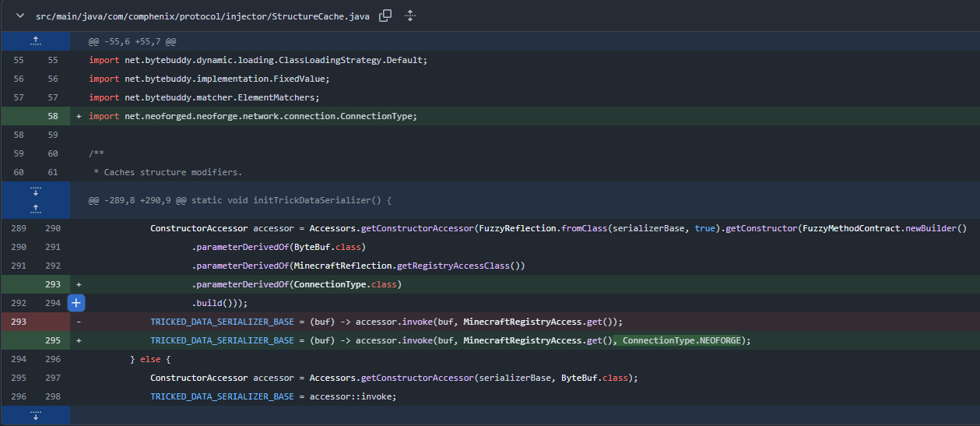Image resolution: width=980 pixels, height=426 pixels.
Task: Click the '.parameterDerivedOf(ConnectionType.class)' added line
Action: coord(297,284)
